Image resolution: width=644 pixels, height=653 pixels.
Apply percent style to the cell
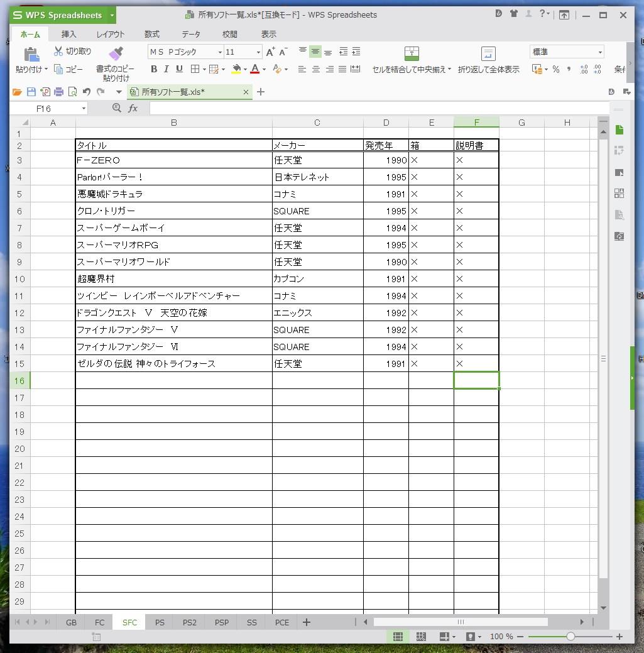coord(556,69)
